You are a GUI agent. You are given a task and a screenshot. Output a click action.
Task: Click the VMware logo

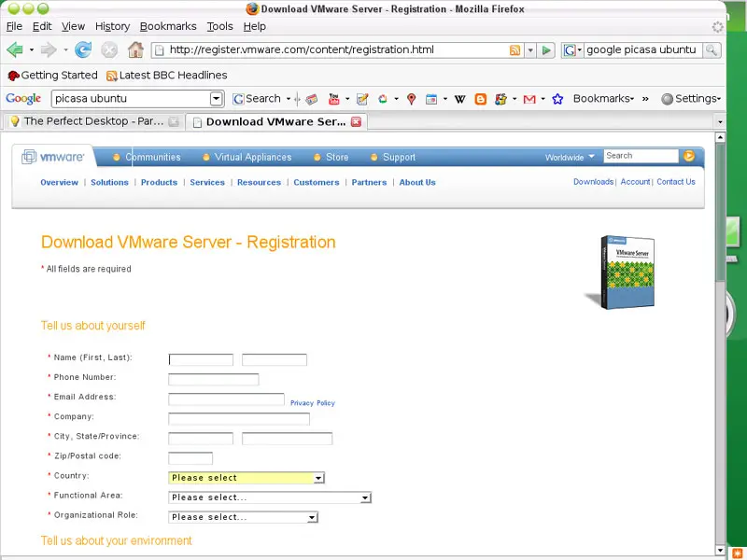click(53, 157)
